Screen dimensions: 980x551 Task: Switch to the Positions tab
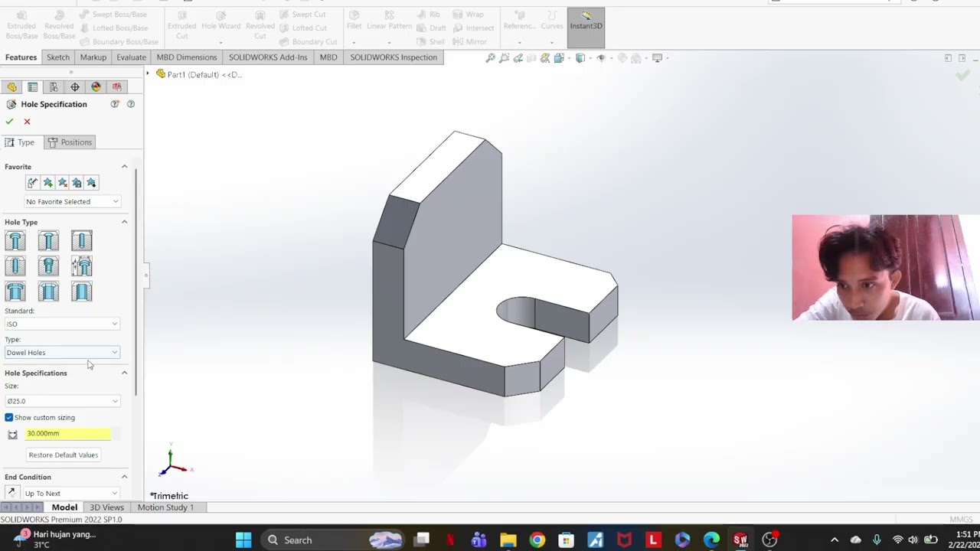coord(70,142)
